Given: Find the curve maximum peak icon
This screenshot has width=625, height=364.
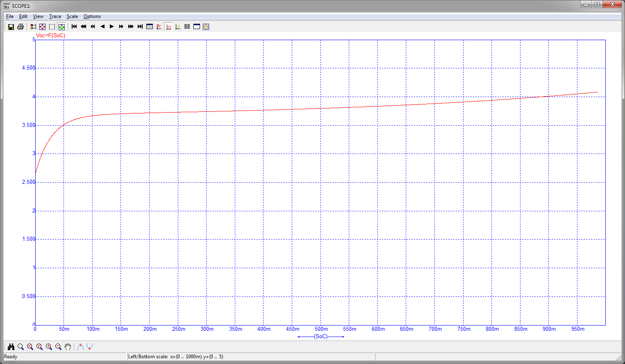Looking at the screenshot, I should [80, 347].
